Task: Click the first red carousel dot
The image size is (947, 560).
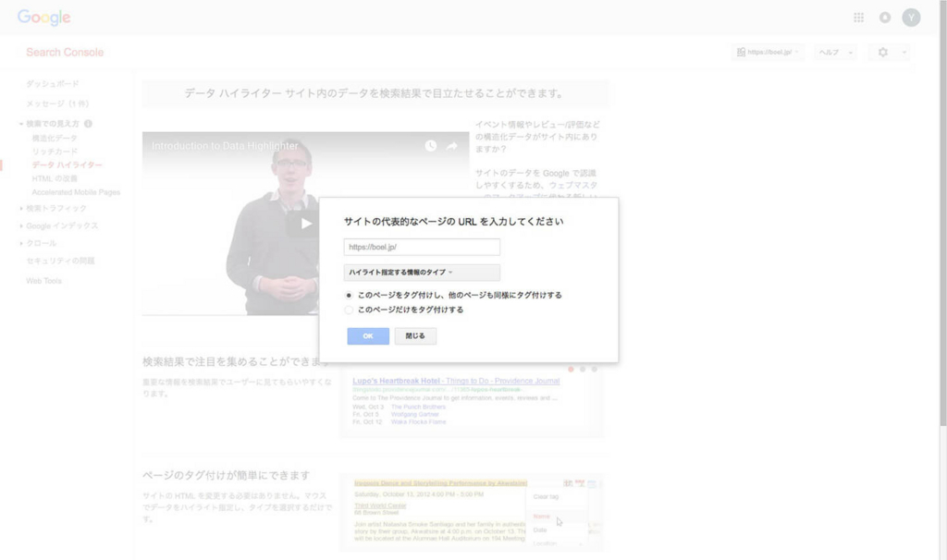Action: [571, 370]
